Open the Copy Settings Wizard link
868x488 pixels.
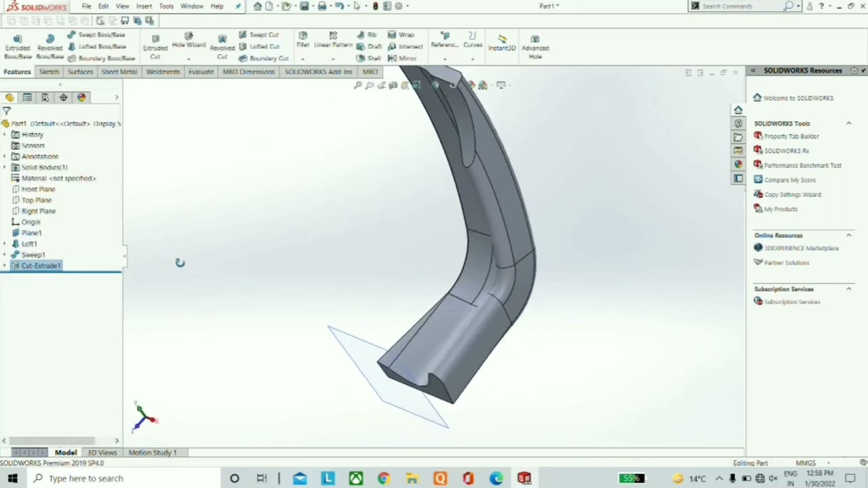792,195
